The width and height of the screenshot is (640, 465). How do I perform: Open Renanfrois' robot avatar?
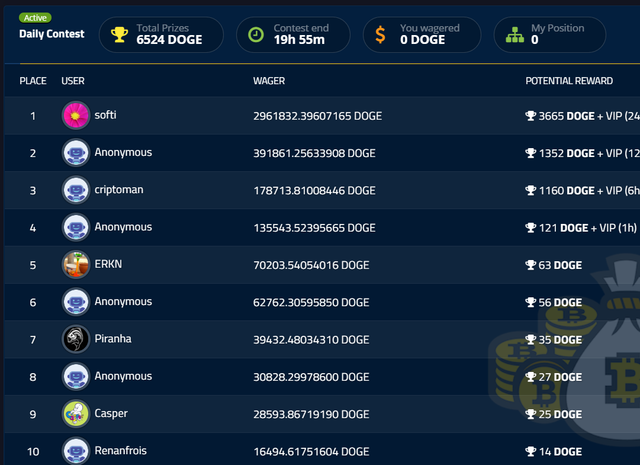click(76, 451)
